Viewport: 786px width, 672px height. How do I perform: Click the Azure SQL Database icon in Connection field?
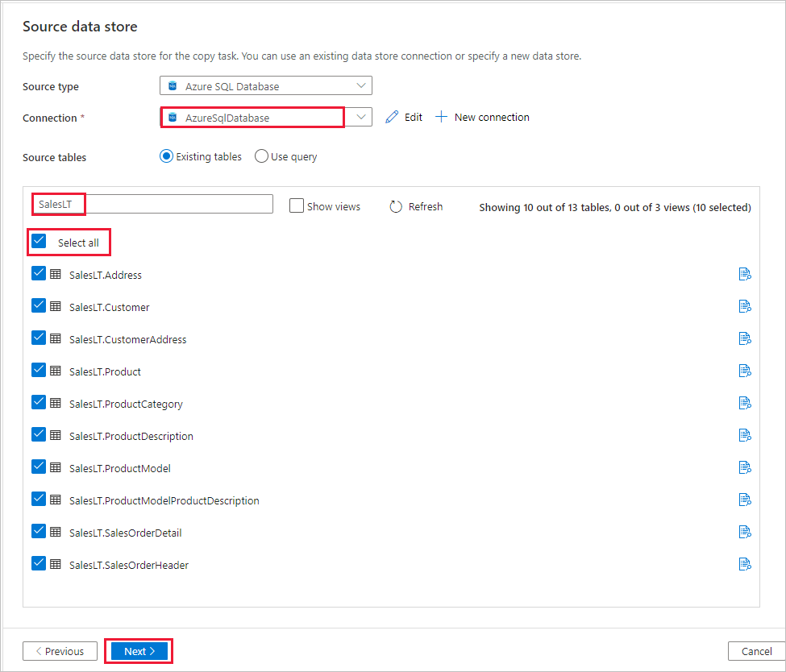pyautogui.click(x=172, y=117)
